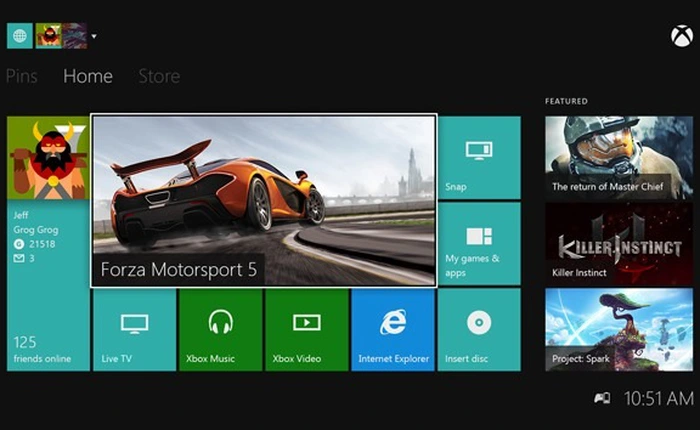Click the controller status icon near clock
The width and height of the screenshot is (700, 430).
[602, 398]
